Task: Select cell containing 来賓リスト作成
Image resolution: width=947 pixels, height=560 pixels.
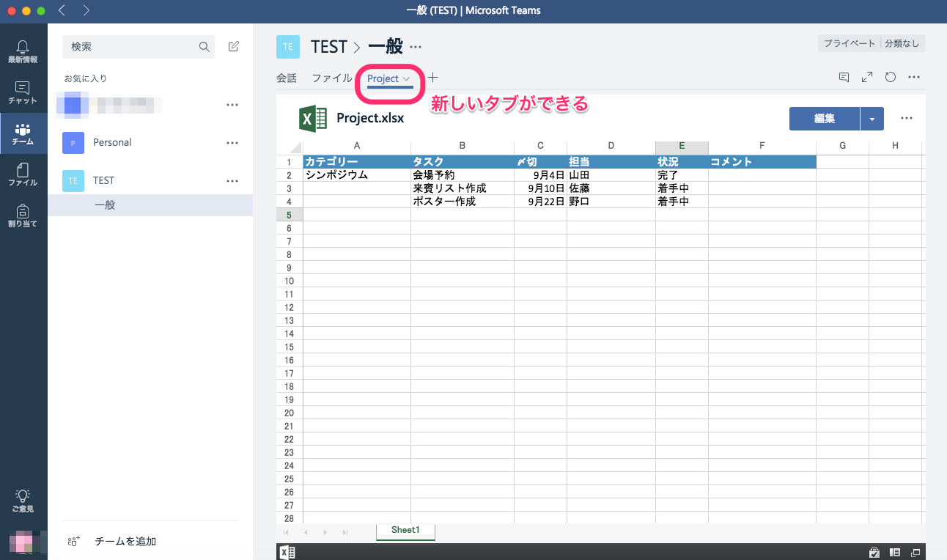Action: pos(463,188)
